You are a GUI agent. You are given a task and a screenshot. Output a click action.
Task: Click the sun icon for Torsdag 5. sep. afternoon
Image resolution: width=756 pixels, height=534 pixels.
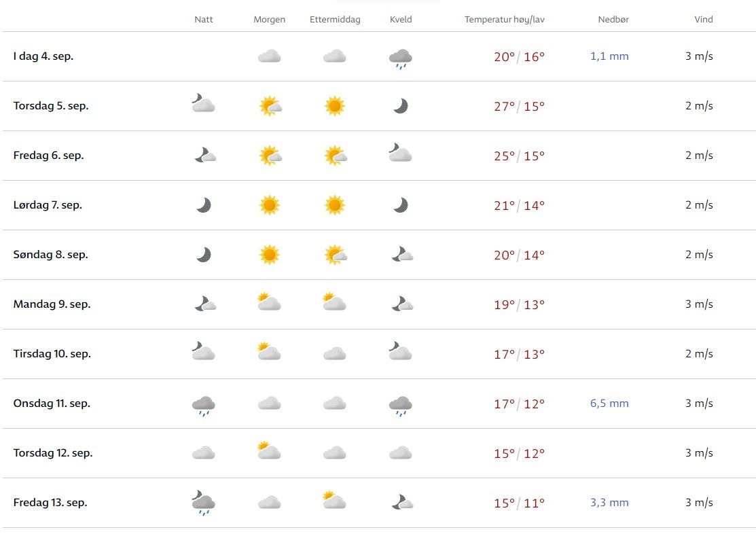point(334,106)
